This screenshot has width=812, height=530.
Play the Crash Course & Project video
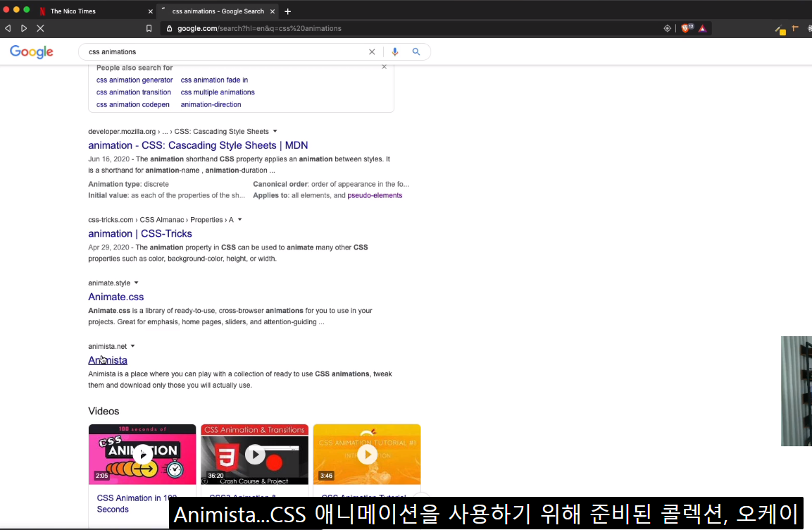(x=255, y=455)
